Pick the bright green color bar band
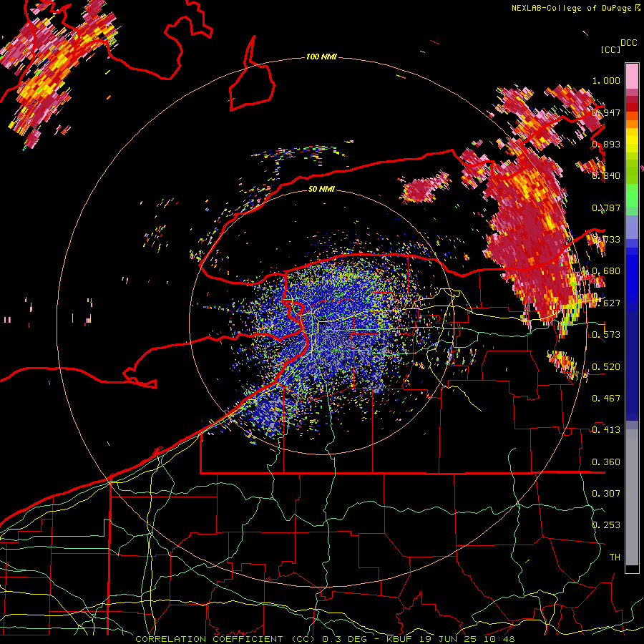 coord(632,195)
